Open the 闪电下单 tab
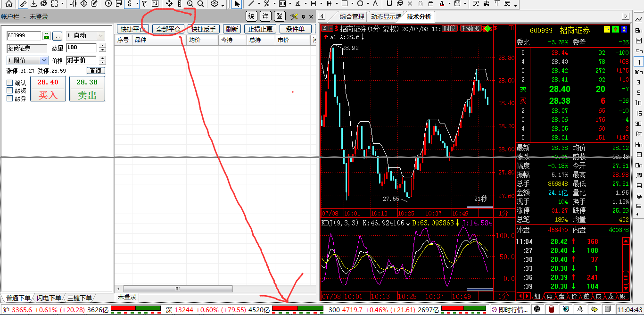Viewport: 644px width, 315px height. 49,298
